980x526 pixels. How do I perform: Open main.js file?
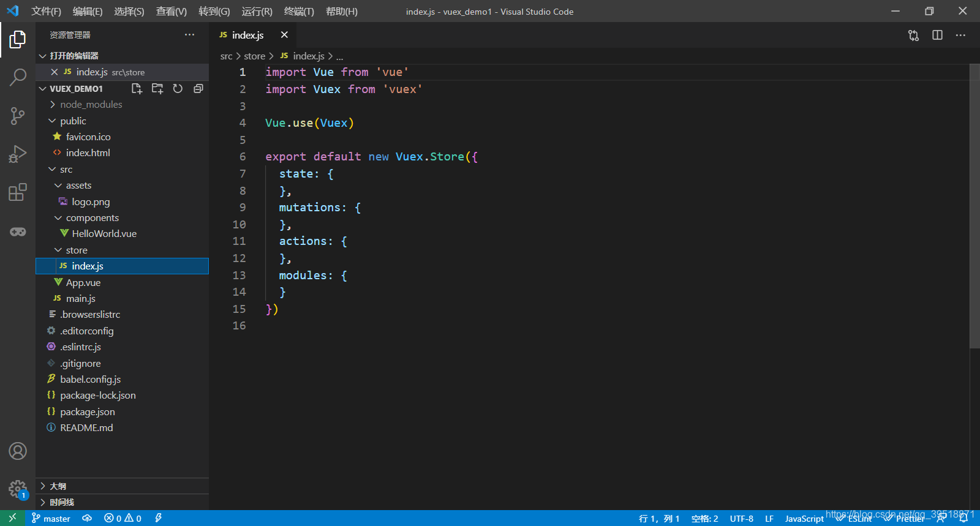pos(122,298)
